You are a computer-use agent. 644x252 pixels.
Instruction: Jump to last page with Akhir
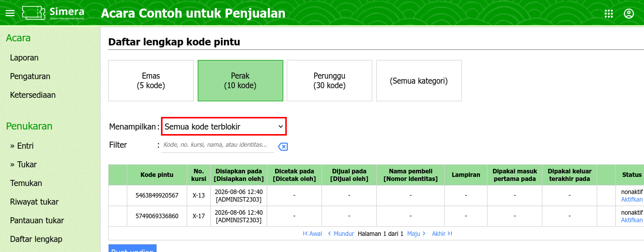pos(442,234)
